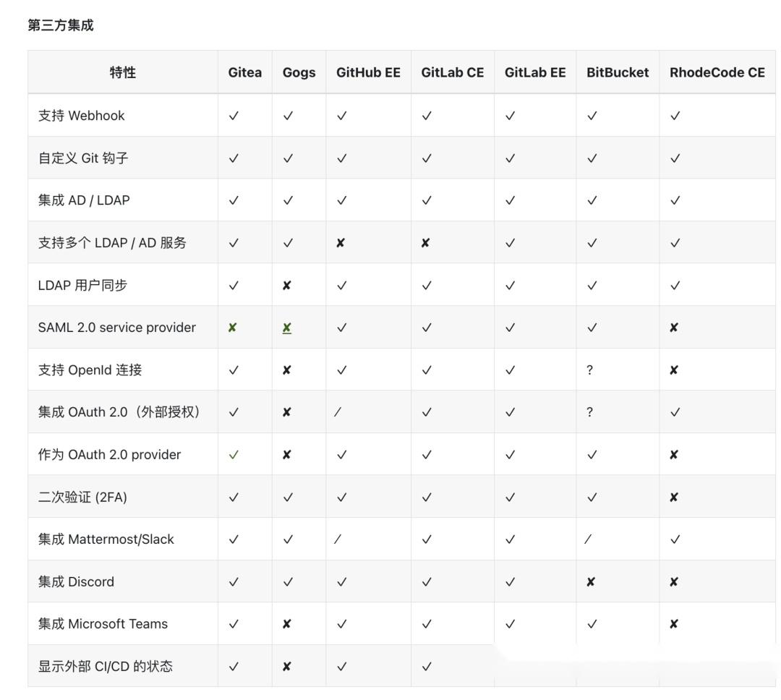This screenshot has width=781, height=700.
Task: Click the checkmark for GitLab EE Microsoft Teams
Action: click(511, 623)
